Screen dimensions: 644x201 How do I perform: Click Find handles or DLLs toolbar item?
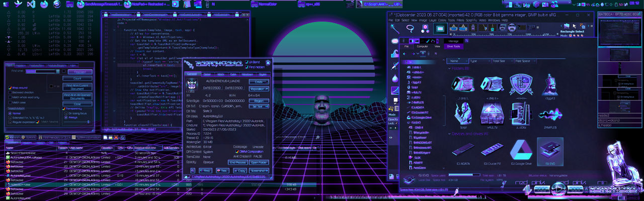click(54, 137)
